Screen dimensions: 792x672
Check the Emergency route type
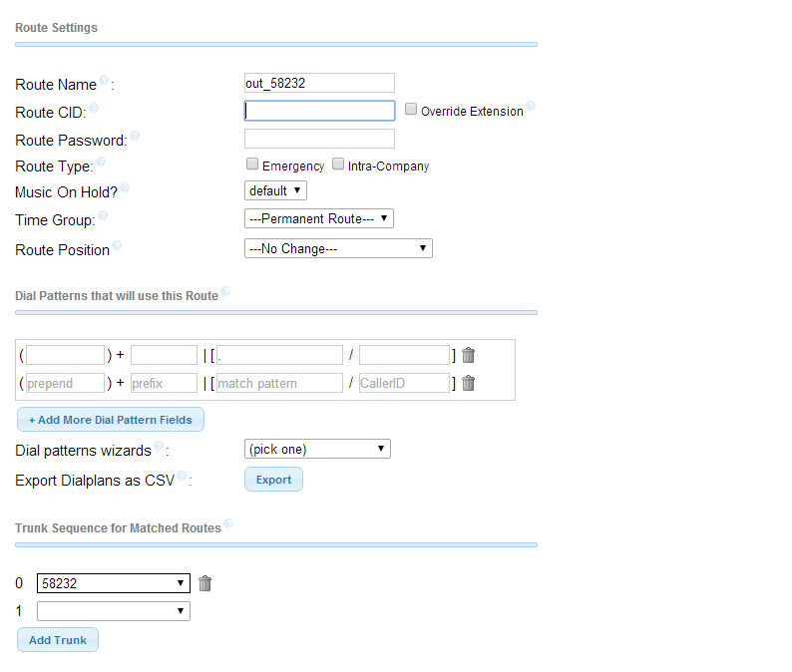click(252, 165)
